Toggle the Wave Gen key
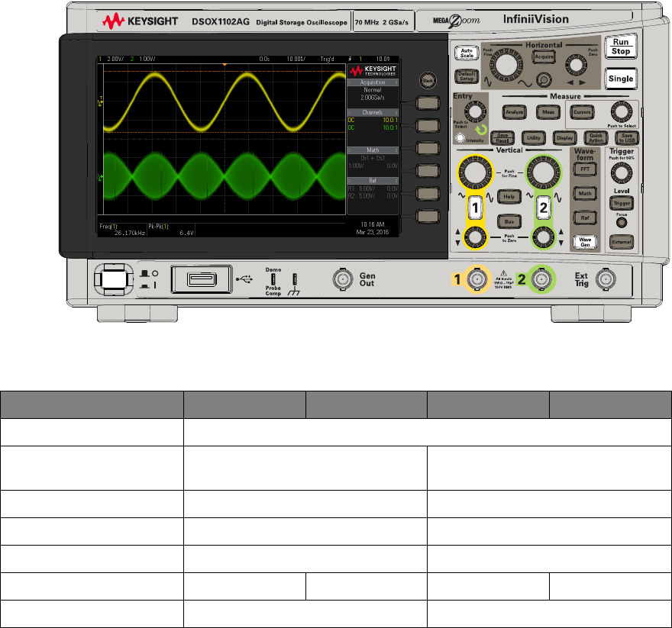Screen dimensions: 672x628 click(x=585, y=242)
